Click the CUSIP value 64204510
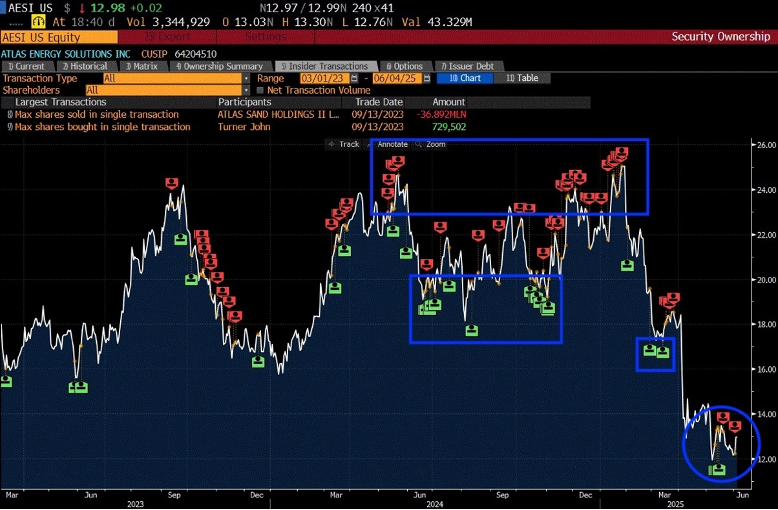Image resolution: width=778 pixels, height=510 pixels. pyautogui.click(x=195, y=54)
